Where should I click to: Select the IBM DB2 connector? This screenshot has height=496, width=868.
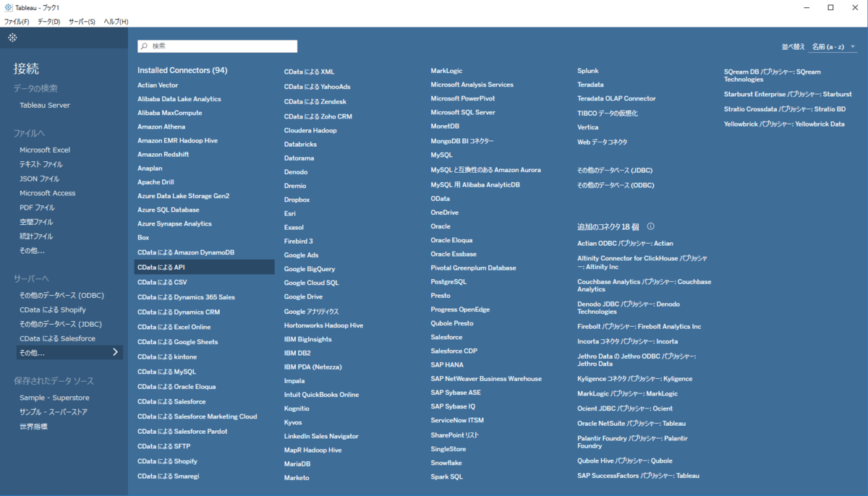pos(297,353)
